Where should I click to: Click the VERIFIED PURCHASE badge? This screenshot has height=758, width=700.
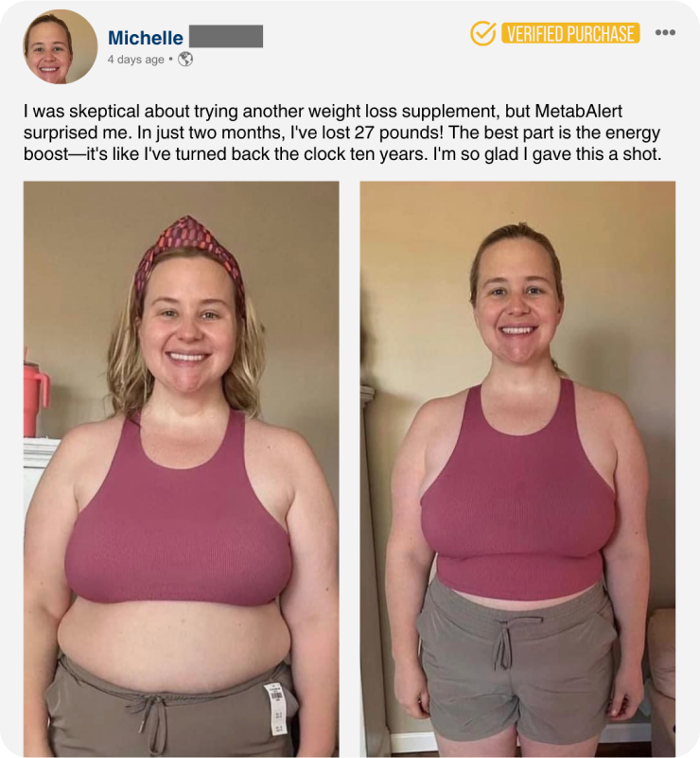pyautogui.click(x=570, y=33)
